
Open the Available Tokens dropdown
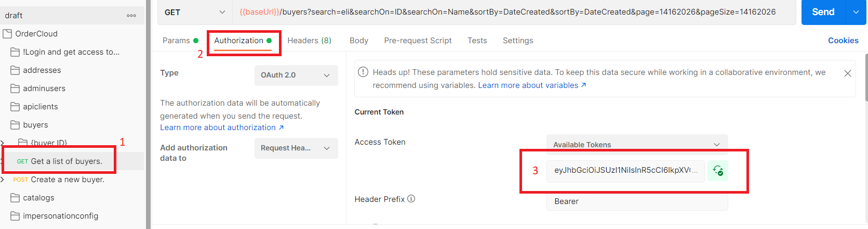click(636, 145)
